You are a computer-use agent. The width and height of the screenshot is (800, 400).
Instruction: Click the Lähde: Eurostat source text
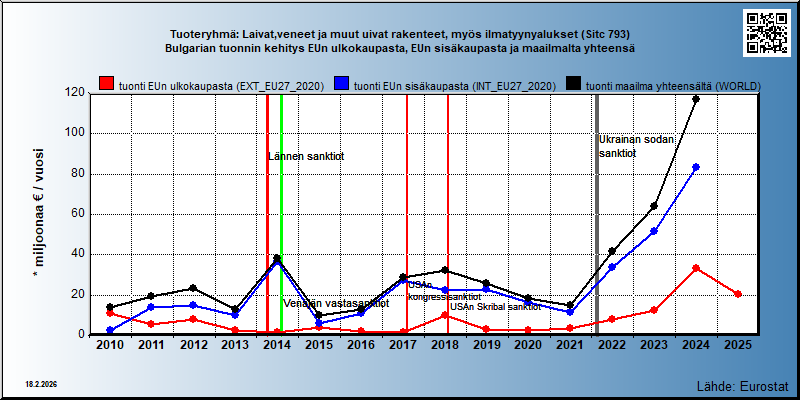pos(742,385)
